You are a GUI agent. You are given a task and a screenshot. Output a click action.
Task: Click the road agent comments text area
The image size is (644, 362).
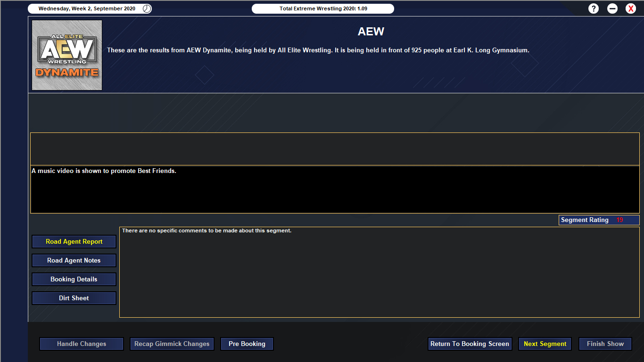379,271
